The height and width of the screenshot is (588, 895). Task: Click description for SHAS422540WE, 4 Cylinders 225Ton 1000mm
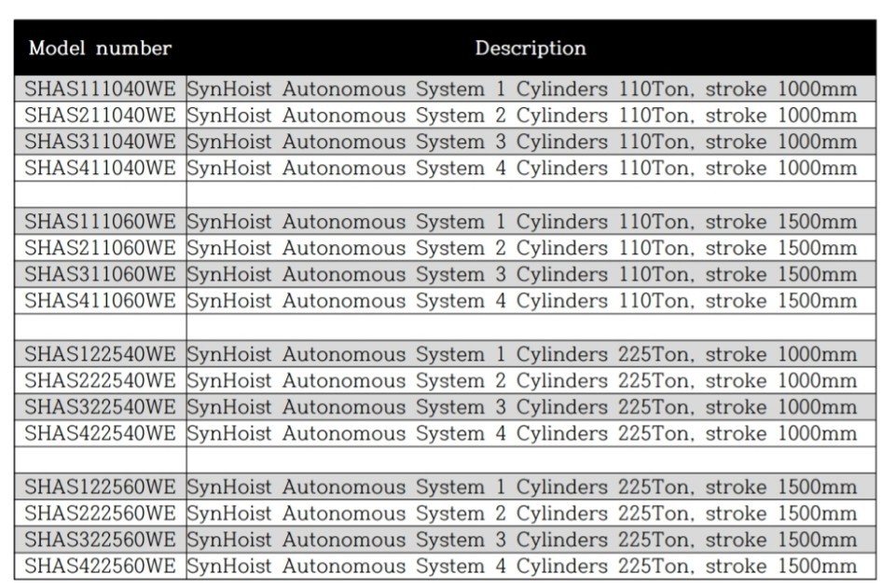(530, 433)
